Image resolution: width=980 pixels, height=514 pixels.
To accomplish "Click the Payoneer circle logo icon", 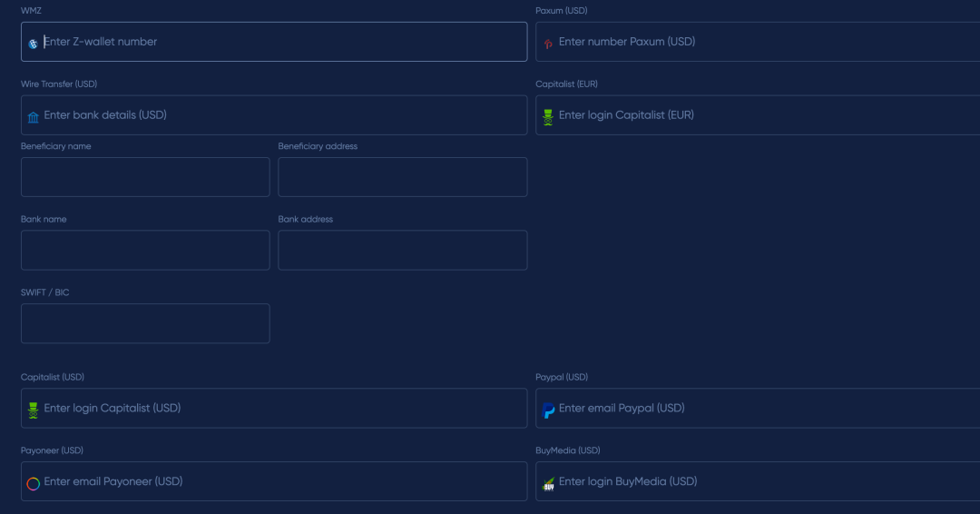I will (34, 483).
